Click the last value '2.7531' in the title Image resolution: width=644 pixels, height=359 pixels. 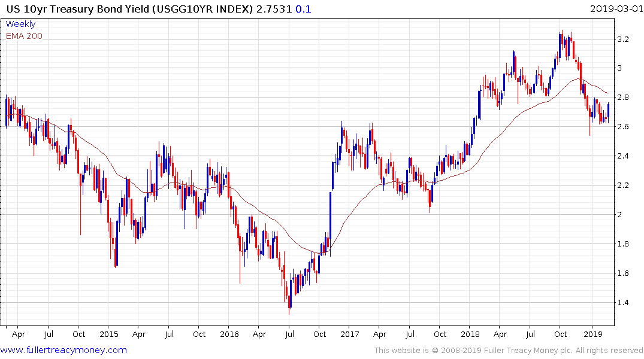pyautogui.click(x=274, y=9)
